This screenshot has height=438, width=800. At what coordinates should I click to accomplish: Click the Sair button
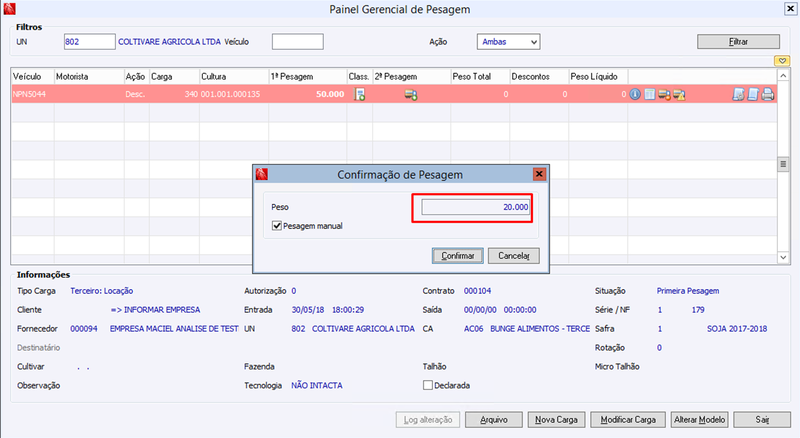(x=762, y=420)
